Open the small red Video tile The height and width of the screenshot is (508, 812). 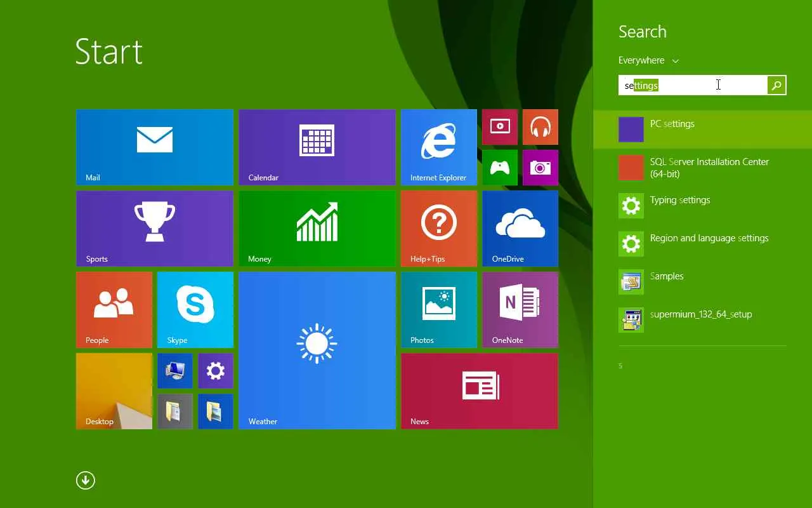(500, 127)
